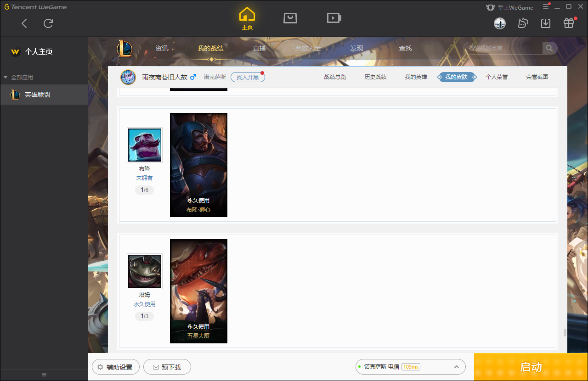
Task: Click the 109ms latency badge
Action: pos(411,367)
